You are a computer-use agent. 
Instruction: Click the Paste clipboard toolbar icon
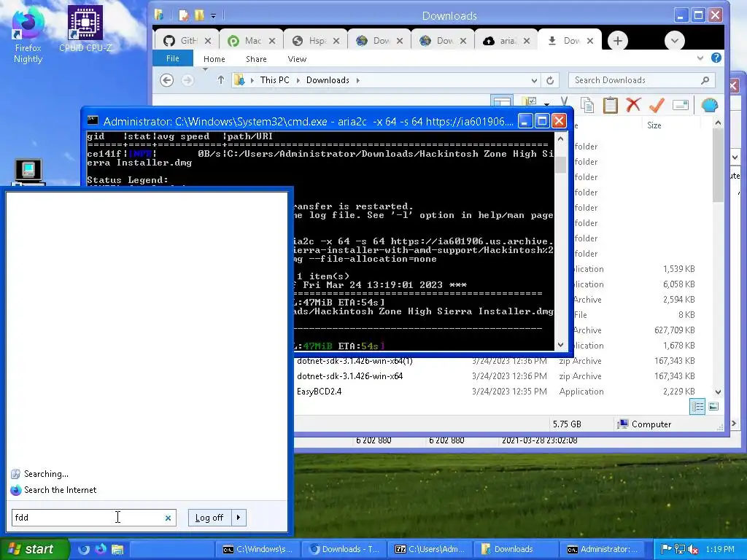[611, 105]
